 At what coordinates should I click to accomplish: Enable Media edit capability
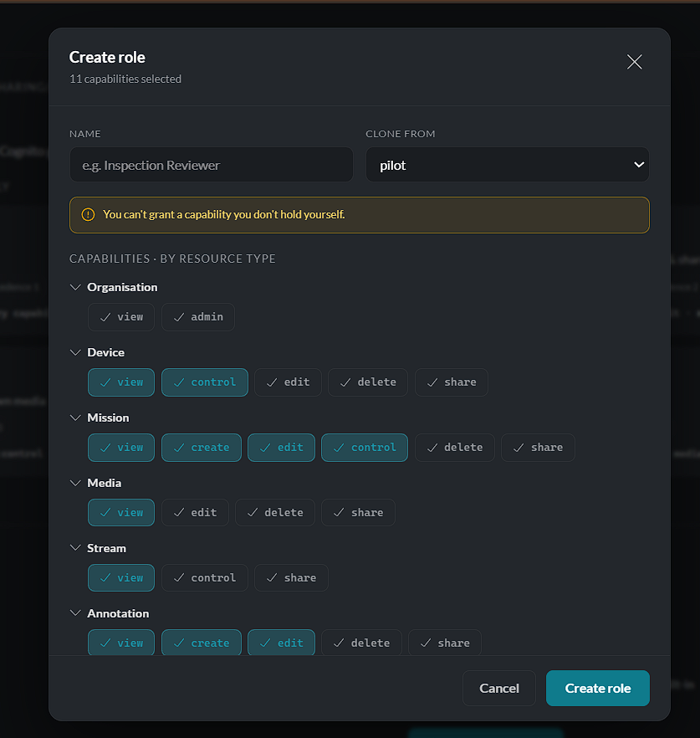click(x=195, y=513)
